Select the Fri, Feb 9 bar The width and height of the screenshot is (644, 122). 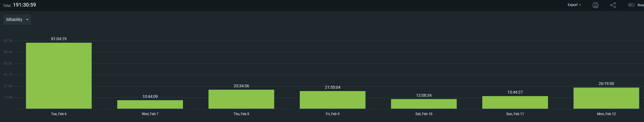332,100
